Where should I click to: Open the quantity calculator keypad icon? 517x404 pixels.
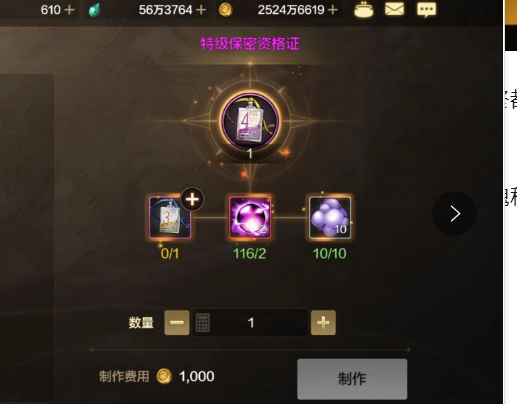pos(202,323)
